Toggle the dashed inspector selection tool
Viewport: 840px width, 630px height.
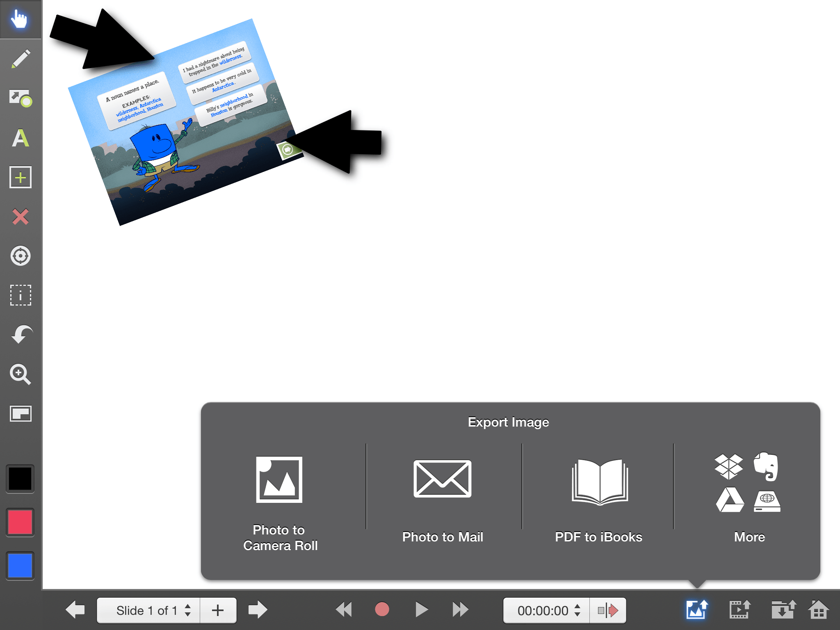tap(21, 295)
